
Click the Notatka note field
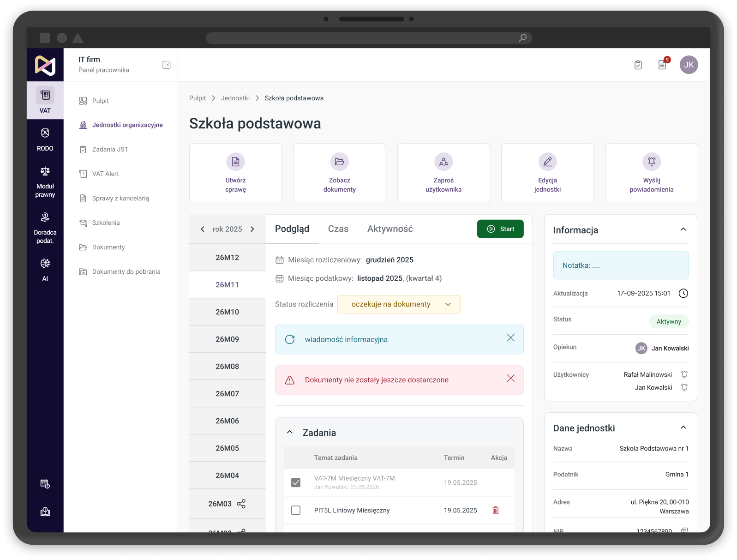point(621,265)
